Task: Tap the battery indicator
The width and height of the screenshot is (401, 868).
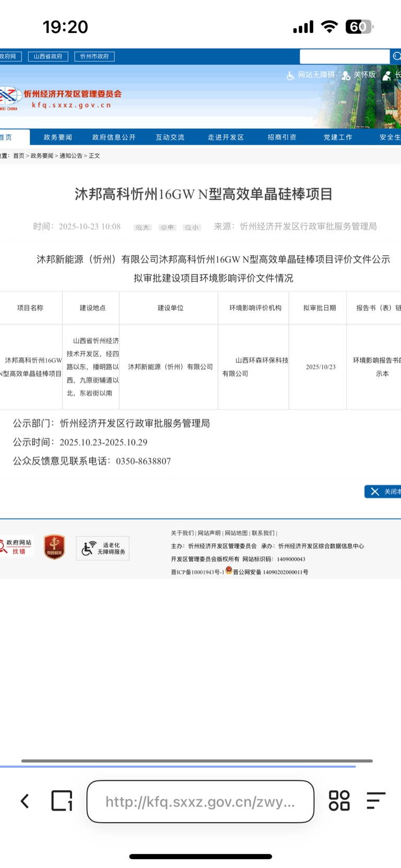Action: click(x=359, y=27)
